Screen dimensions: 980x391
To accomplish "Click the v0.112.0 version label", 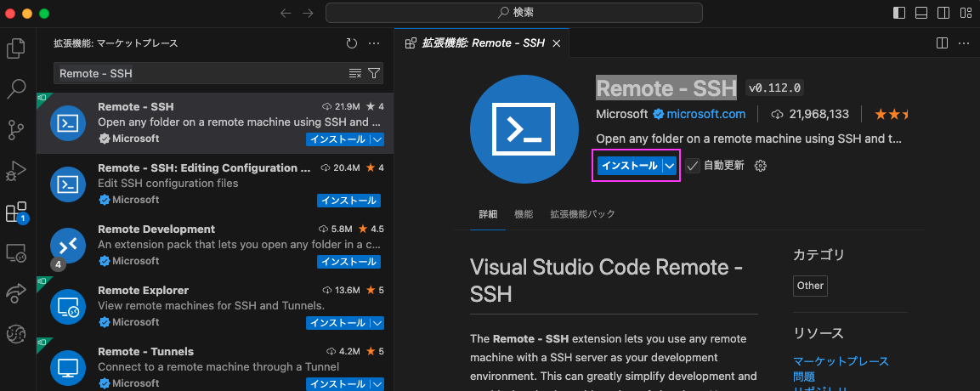I will tap(775, 88).
